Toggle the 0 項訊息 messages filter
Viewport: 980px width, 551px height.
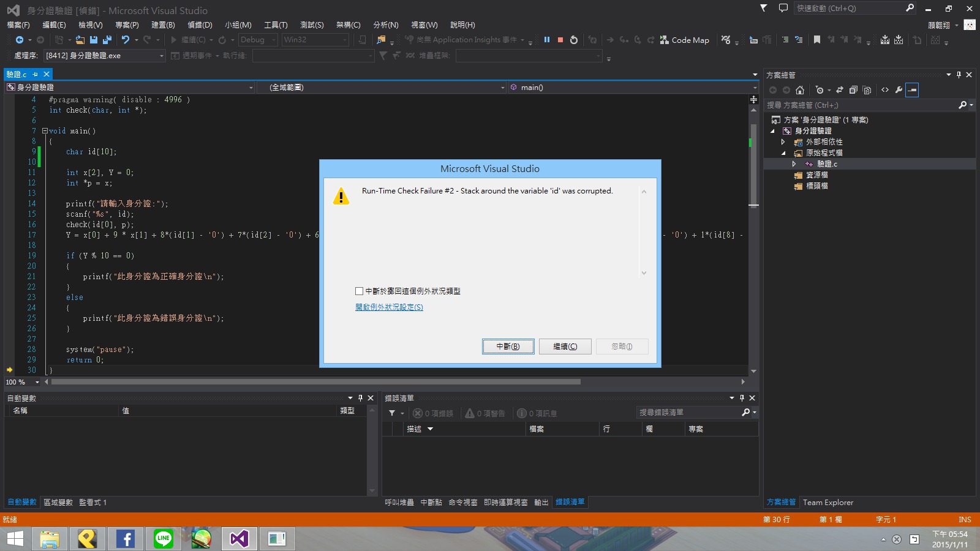537,413
